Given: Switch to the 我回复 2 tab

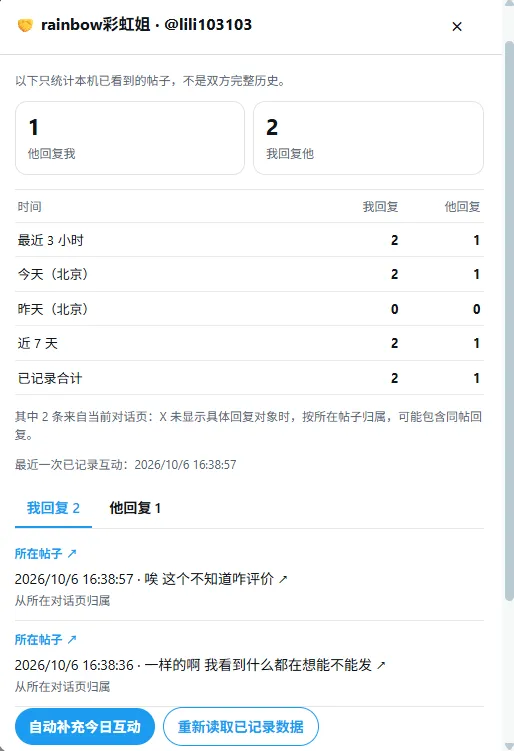Looking at the screenshot, I should coord(53,508).
